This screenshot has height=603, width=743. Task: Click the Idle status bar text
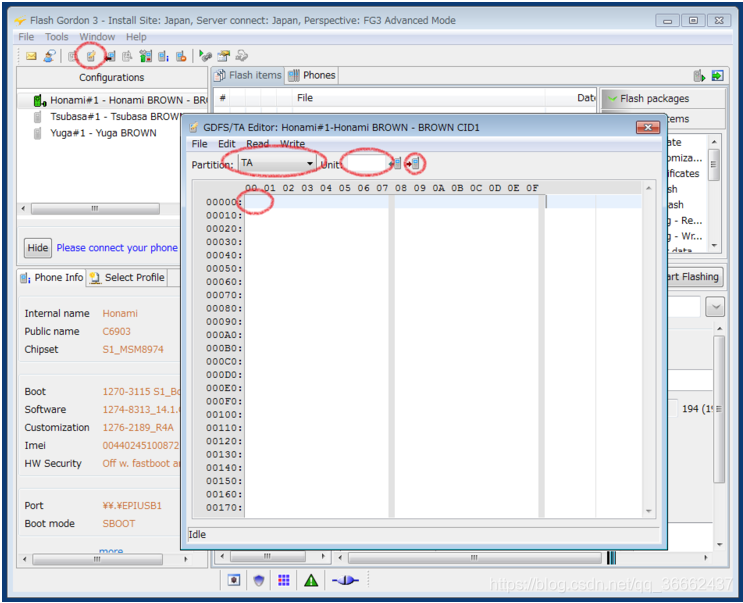[x=197, y=535]
